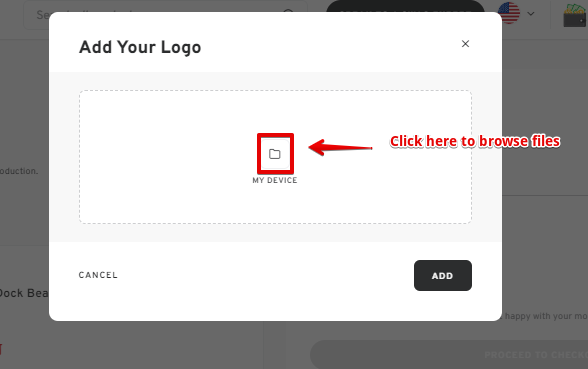Click the 'happy with your mo' text

[x=546, y=316]
